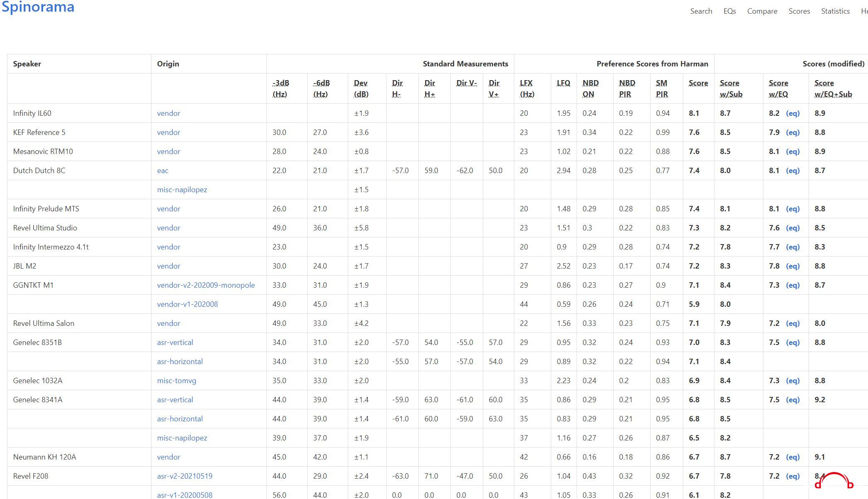Open misc-napilopez link under Dutch Dutch 8C
This screenshot has height=499, width=868.
pos(182,190)
